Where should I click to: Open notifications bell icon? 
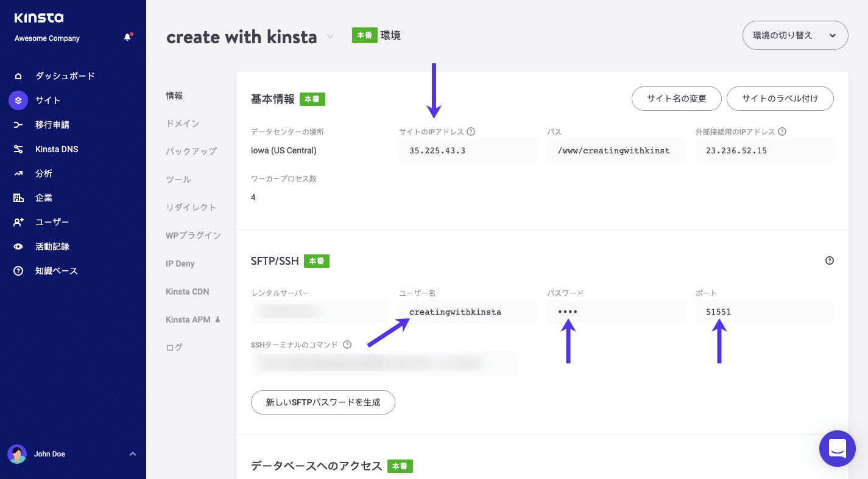tap(127, 37)
